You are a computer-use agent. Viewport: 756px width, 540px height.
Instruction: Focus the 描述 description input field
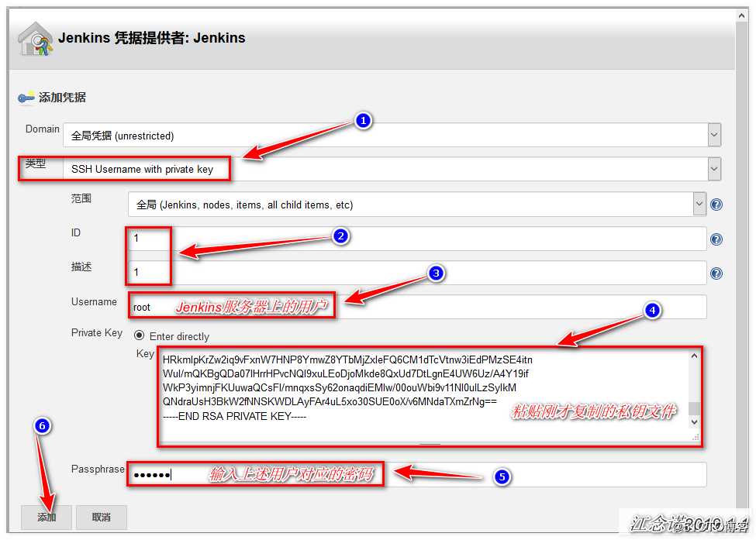coord(417,273)
